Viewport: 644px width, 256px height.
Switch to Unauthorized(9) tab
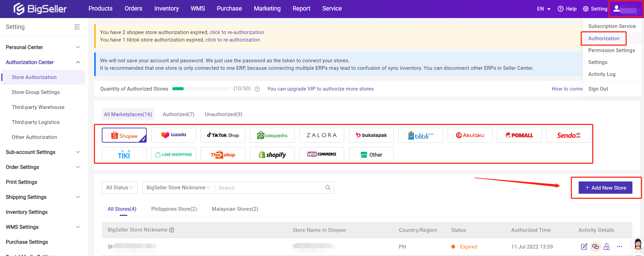(x=224, y=114)
